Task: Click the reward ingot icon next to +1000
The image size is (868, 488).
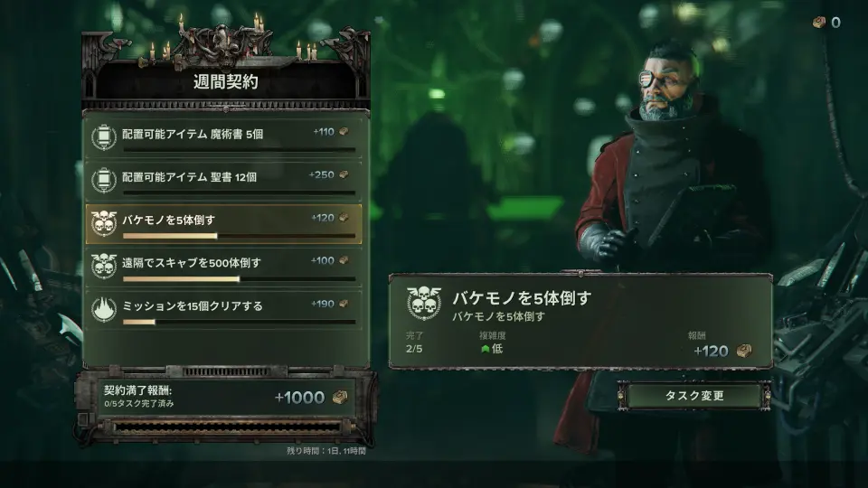Action: [x=340, y=397]
